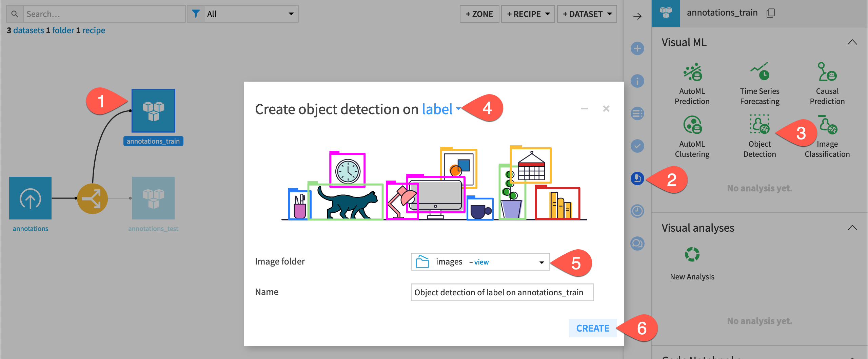Viewport: 868px width, 359px height.
Task: Copy the annotations_train dataset name
Action: [770, 13]
